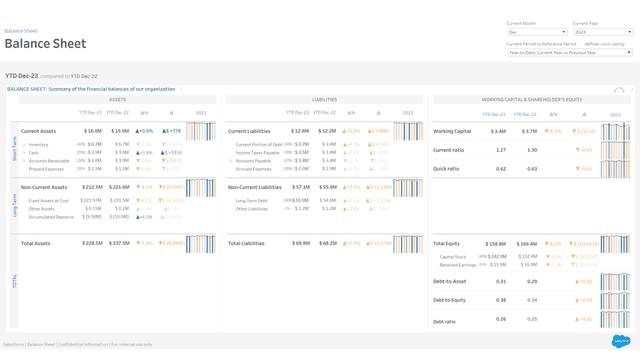Click the Long Term vertical label
The width and height of the screenshot is (640, 363).
click(x=14, y=205)
